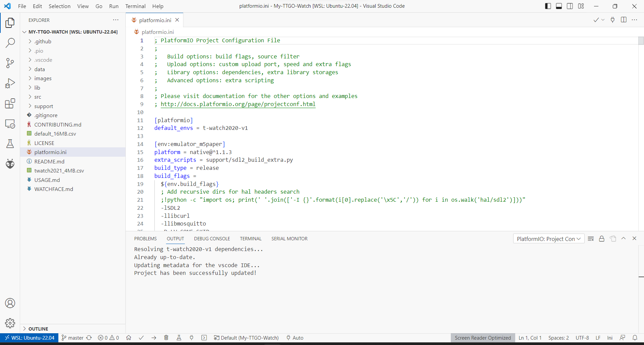Lock the Output panel with the lock icon
Viewport: 644px width, 345px height.
602,239
